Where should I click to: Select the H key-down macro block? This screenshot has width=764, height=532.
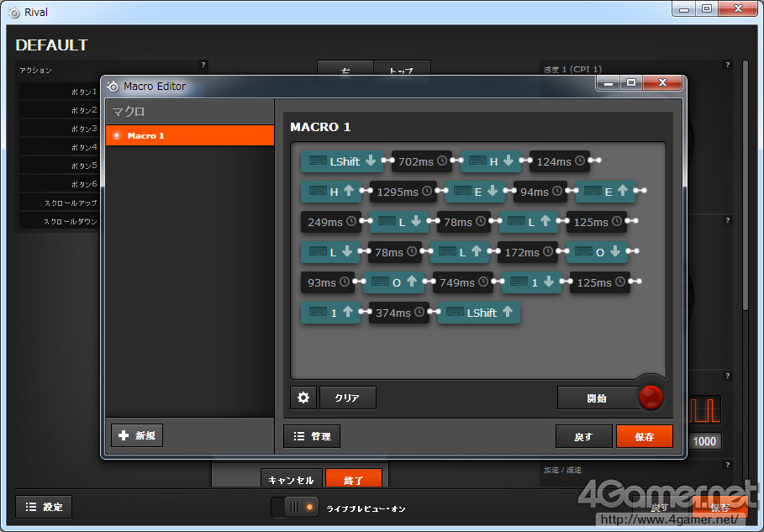tap(491, 161)
